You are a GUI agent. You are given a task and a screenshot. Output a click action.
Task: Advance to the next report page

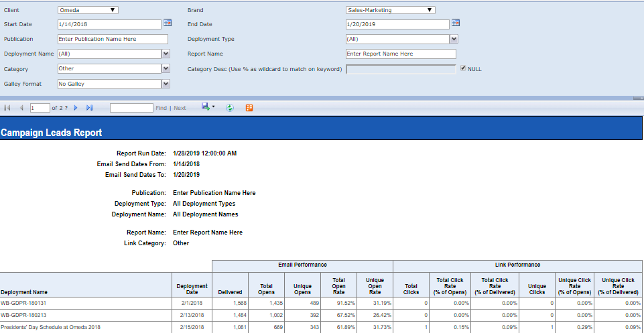tap(76, 108)
